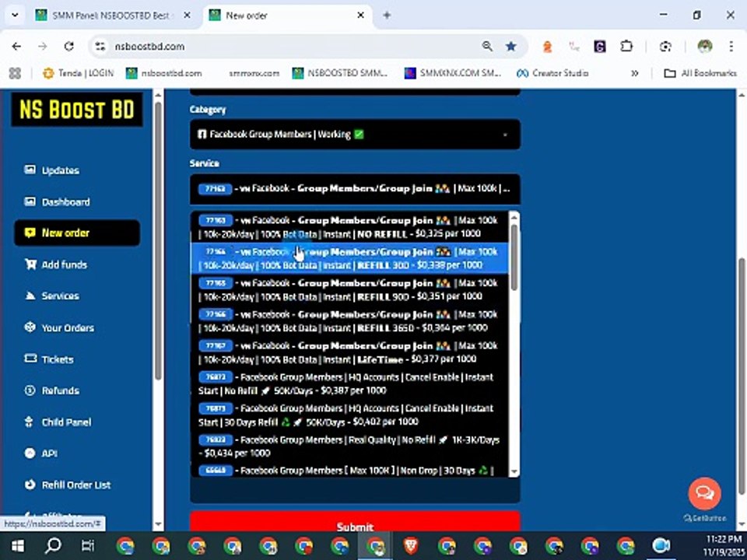Open the apps grid in bookmarks bar
The height and width of the screenshot is (560, 747).
coord(16,73)
